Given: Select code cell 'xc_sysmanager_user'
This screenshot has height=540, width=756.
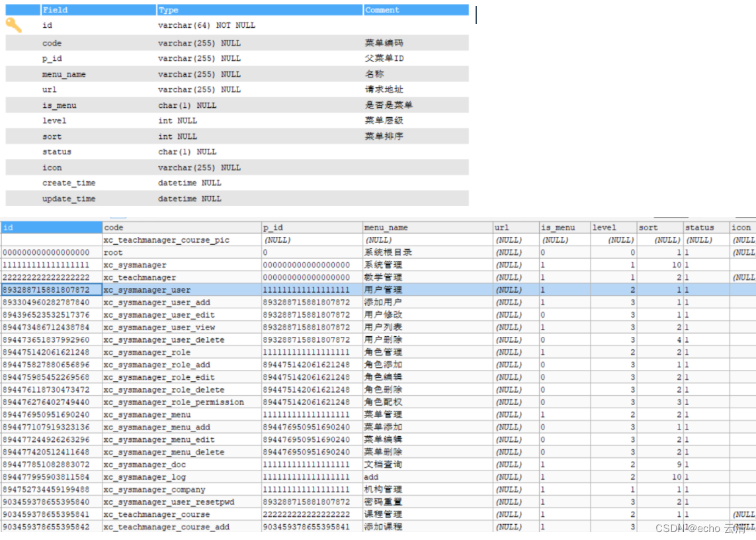Looking at the screenshot, I should 182,290.
